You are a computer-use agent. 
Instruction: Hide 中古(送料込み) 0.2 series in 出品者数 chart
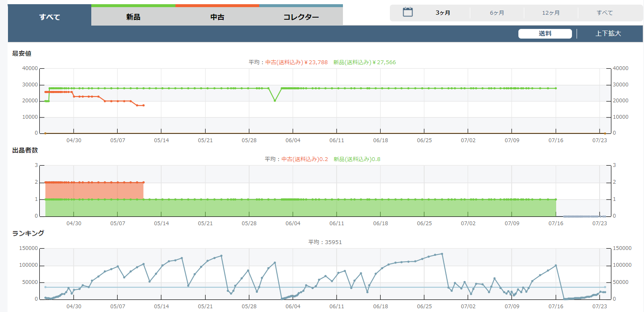[304, 159]
